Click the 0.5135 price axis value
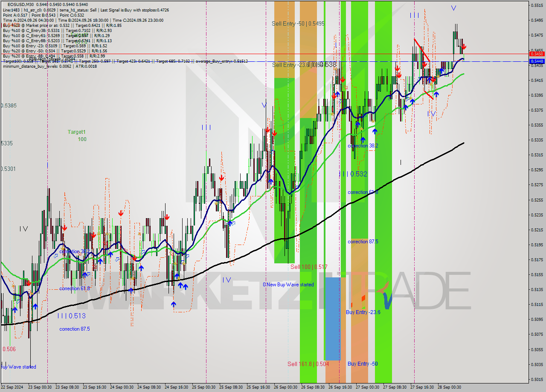546x392 pixels. [537, 290]
